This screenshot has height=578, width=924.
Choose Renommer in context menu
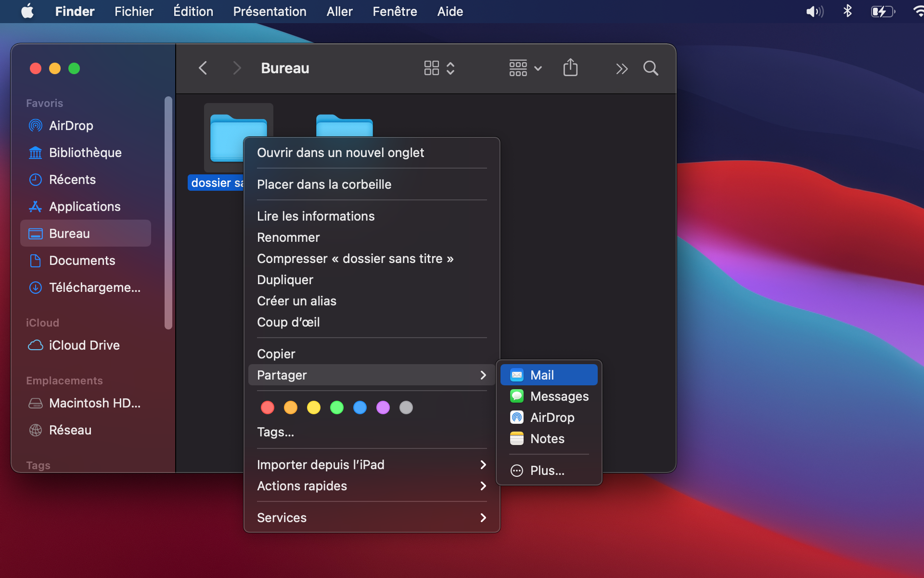pos(372,237)
